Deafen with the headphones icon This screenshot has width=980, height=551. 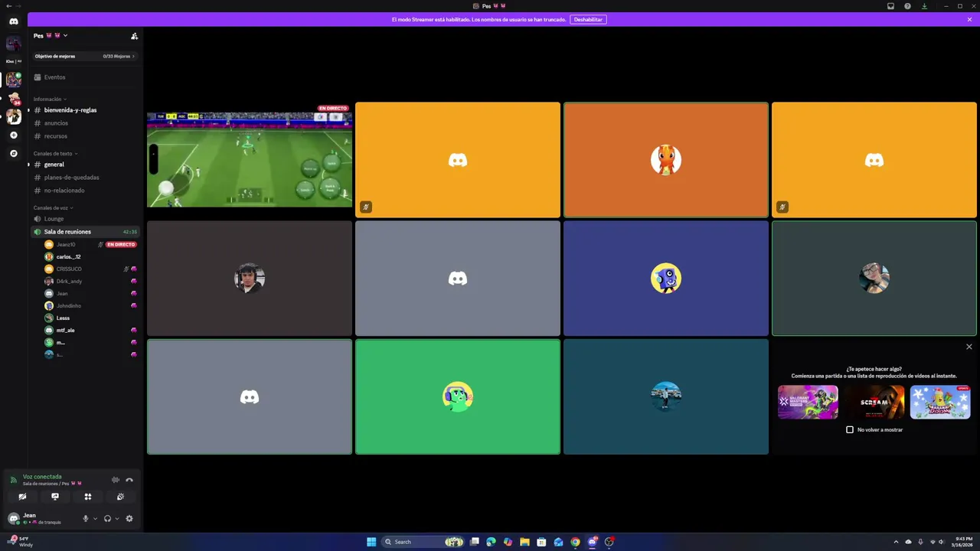pyautogui.click(x=107, y=519)
